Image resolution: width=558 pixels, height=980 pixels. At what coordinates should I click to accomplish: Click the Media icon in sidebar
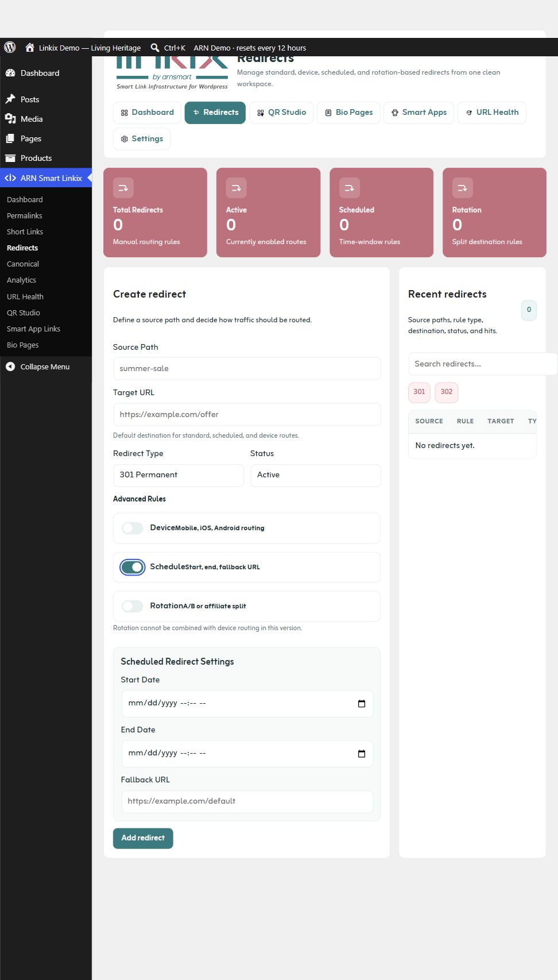click(10, 119)
